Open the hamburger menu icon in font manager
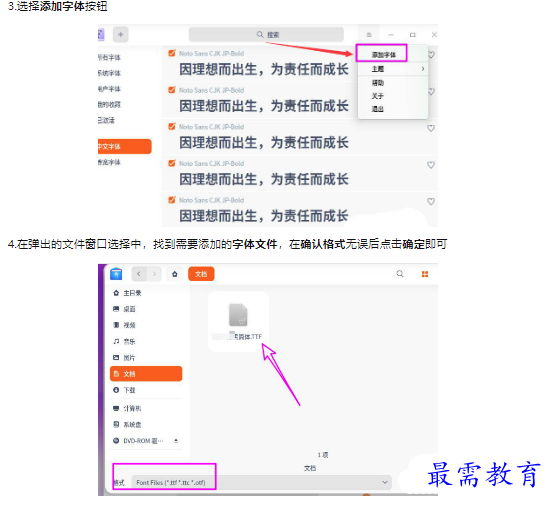This screenshot has height=506, width=549. (369, 35)
